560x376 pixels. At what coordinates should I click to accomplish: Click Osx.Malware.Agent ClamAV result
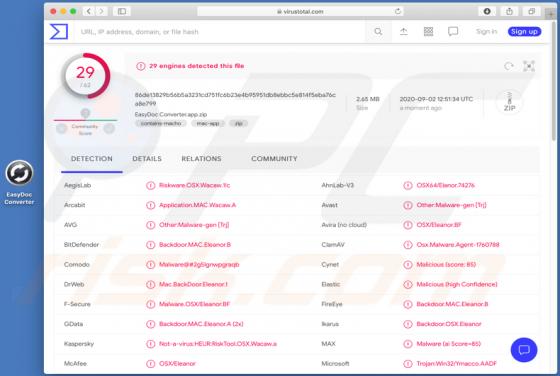458,245
